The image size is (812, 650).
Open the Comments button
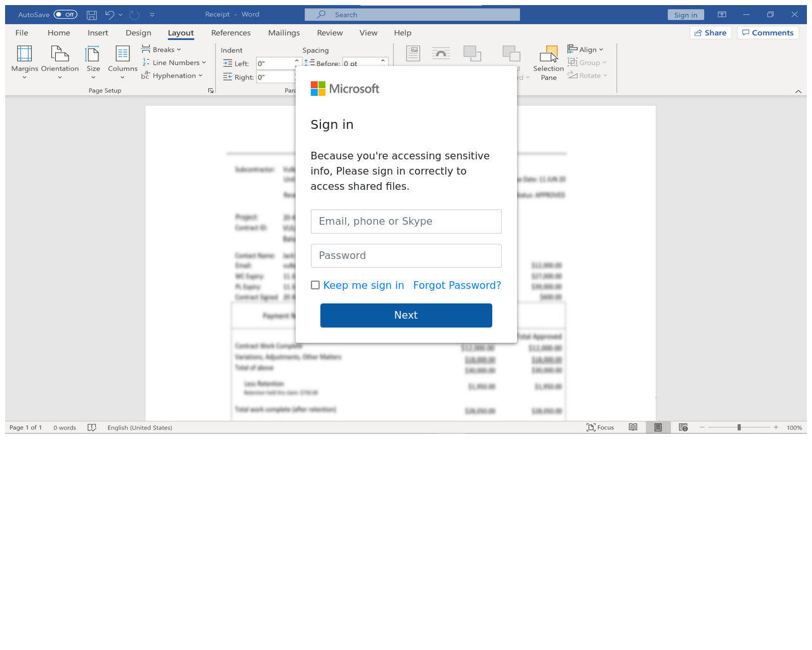[768, 33]
